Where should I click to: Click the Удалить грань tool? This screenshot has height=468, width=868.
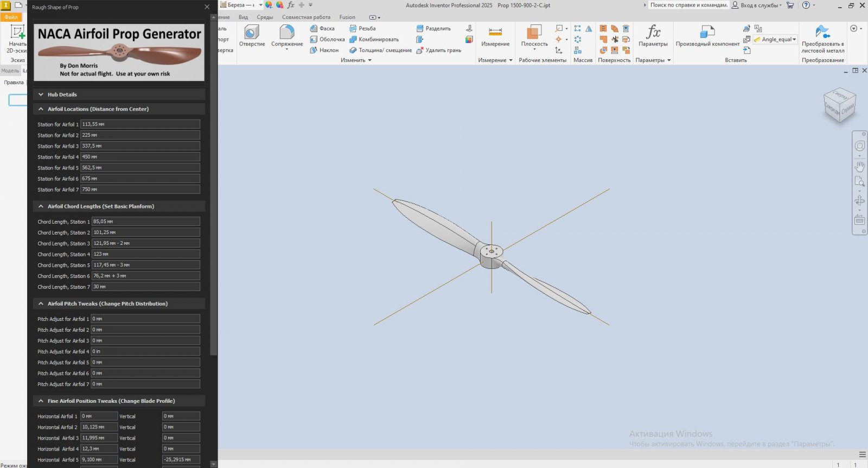point(438,50)
